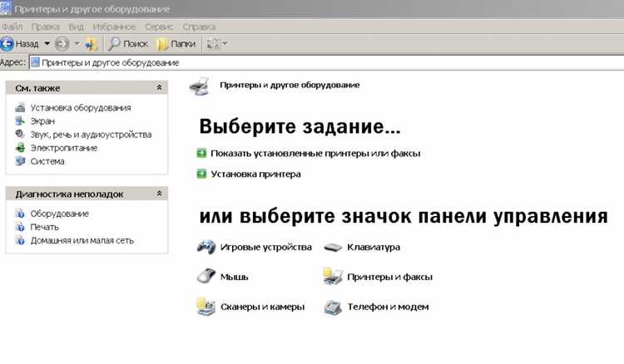
Task: Click the Поиск magnifier toolbar button
Action: (128, 44)
